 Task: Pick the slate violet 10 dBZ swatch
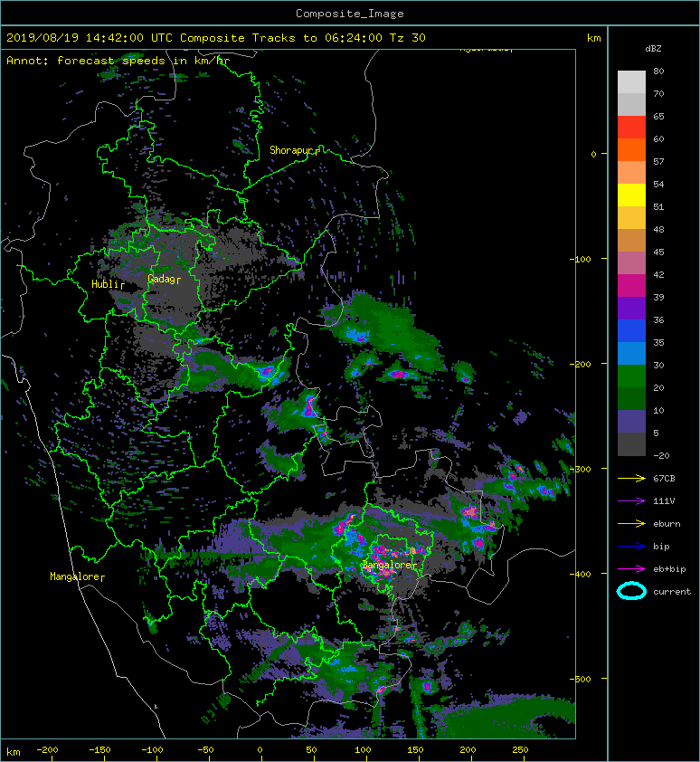(631, 421)
